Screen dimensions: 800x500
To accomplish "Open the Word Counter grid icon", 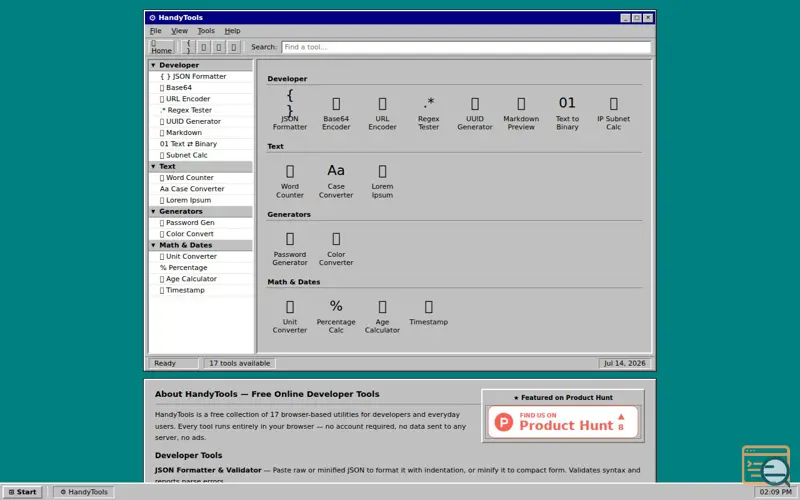I will (x=289, y=181).
